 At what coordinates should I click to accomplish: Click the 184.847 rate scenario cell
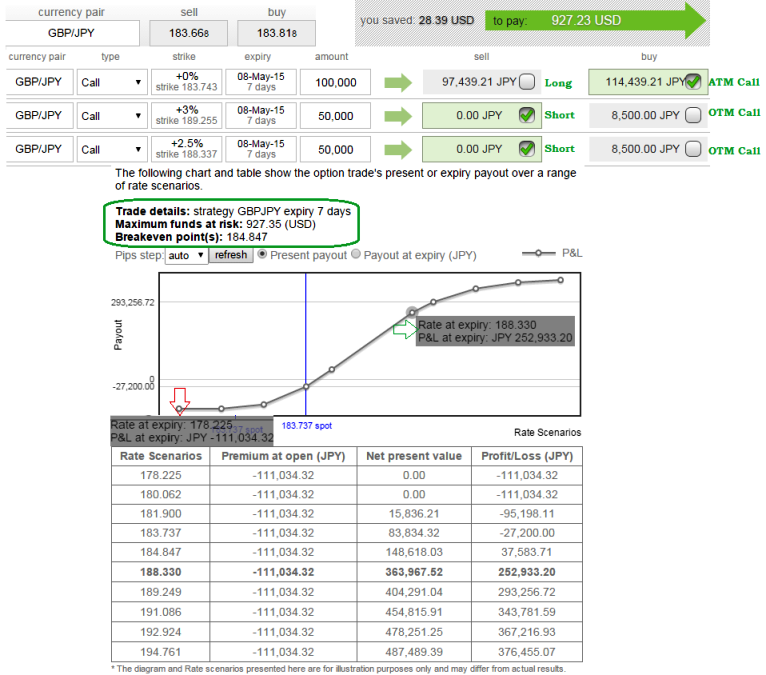[x=161, y=552]
